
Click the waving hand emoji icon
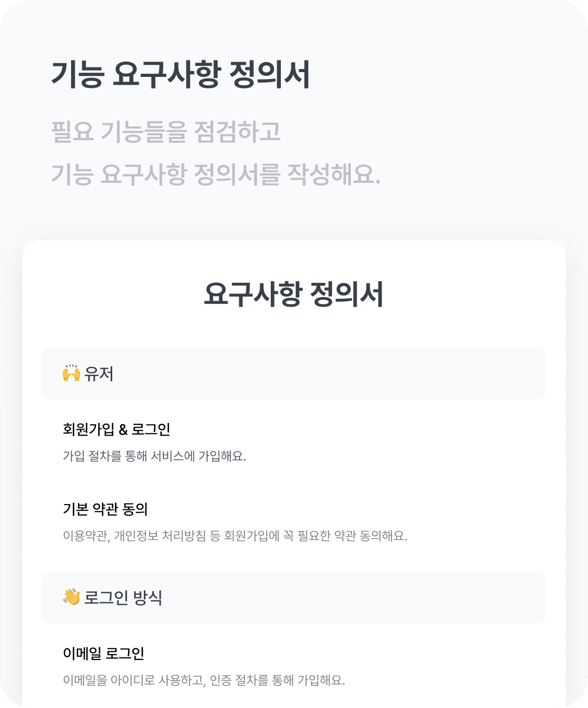click(x=71, y=597)
